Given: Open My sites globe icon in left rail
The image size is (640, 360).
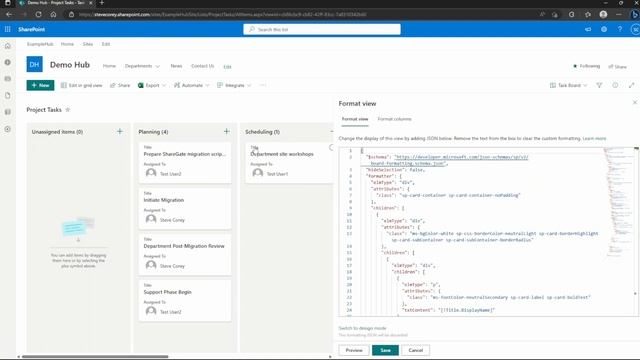Looking at the screenshot, I should pyautogui.click(x=8, y=62).
